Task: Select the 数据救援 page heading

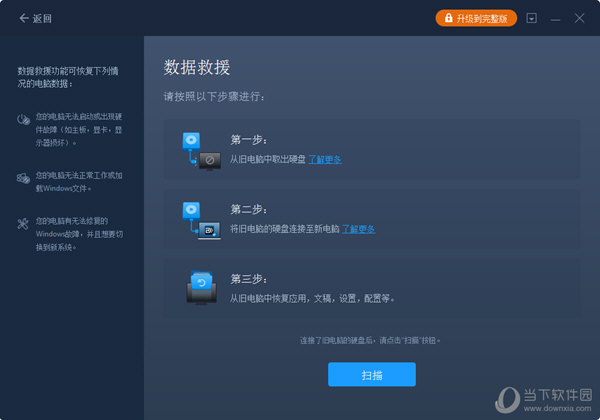Action: [x=197, y=67]
